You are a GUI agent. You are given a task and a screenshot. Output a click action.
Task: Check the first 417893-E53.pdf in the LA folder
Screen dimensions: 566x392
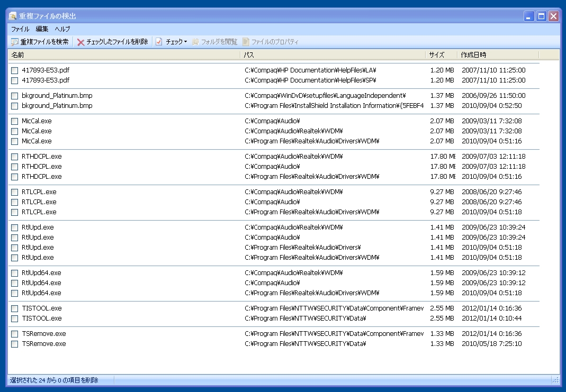tap(15, 70)
